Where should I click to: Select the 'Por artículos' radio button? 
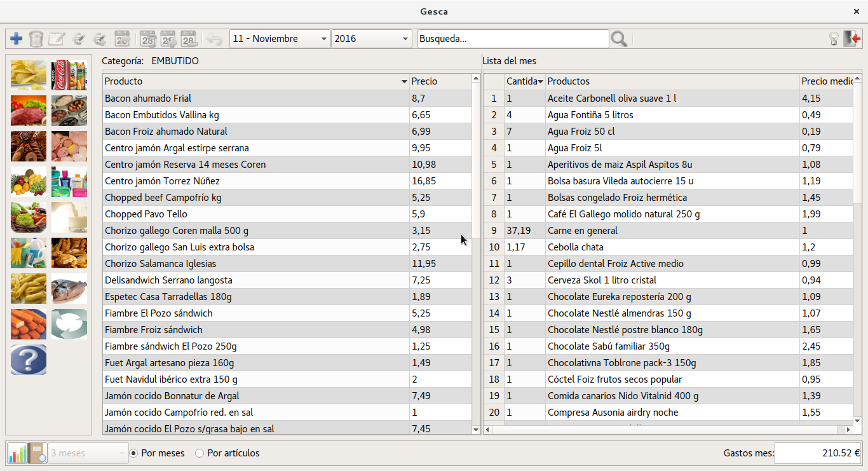click(x=200, y=453)
